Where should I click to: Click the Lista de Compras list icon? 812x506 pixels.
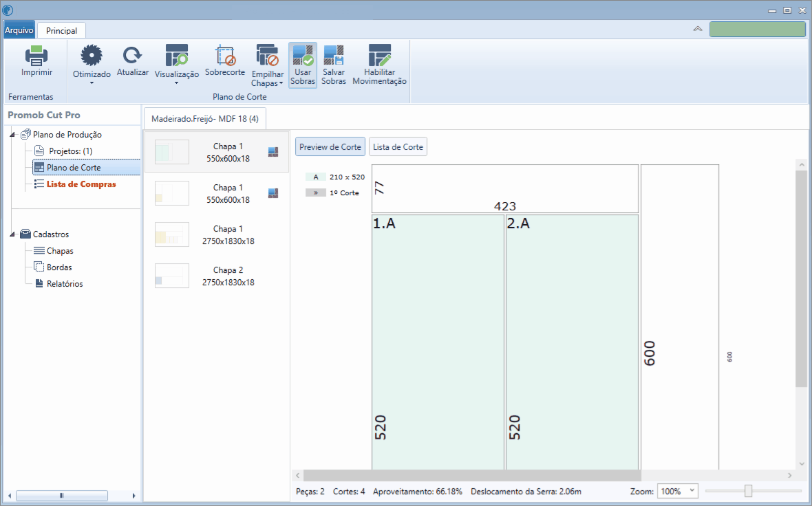click(39, 184)
